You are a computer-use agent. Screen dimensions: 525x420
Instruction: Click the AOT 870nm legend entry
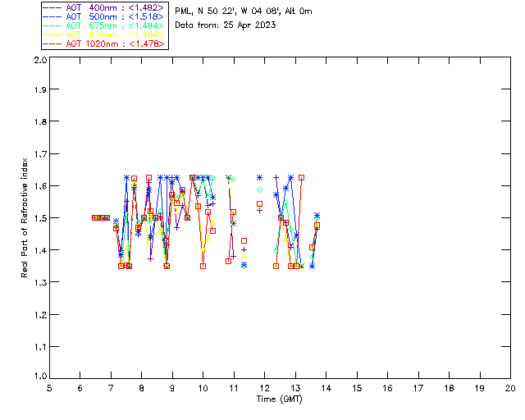[x=104, y=34]
